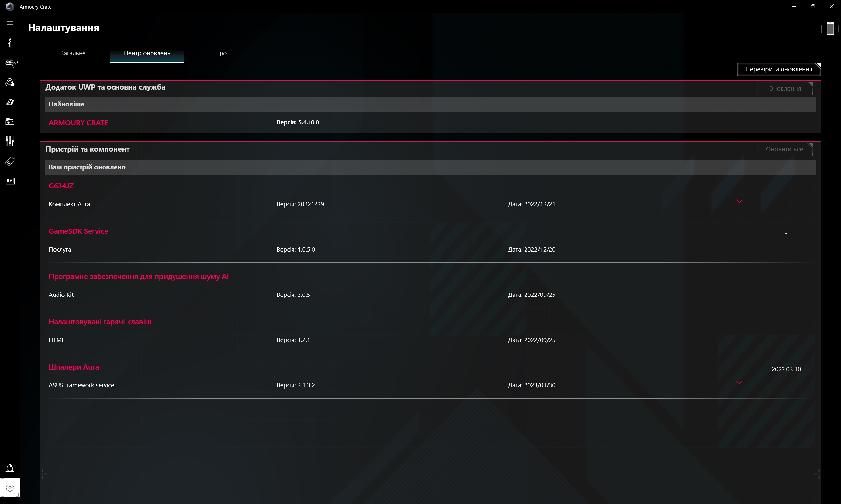Switch to the Загальне tab
The height and width of the screenshot is (504, 841).
point(73,53)
